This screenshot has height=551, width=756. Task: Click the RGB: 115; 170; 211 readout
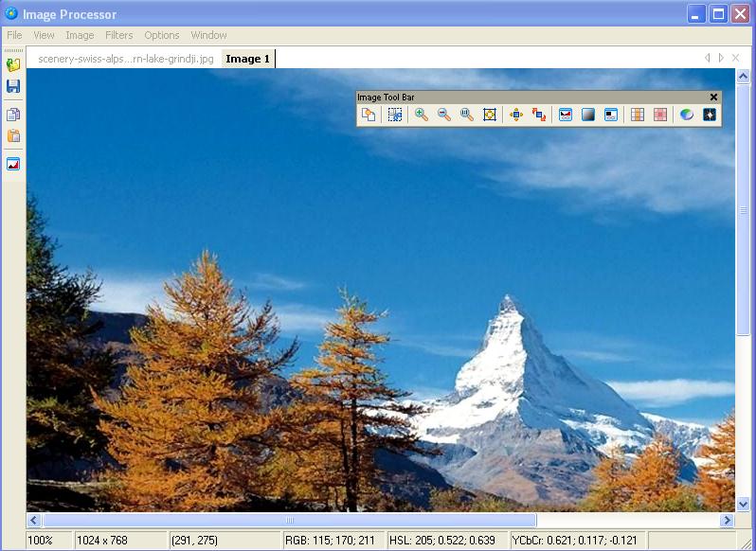pos(333,541)
